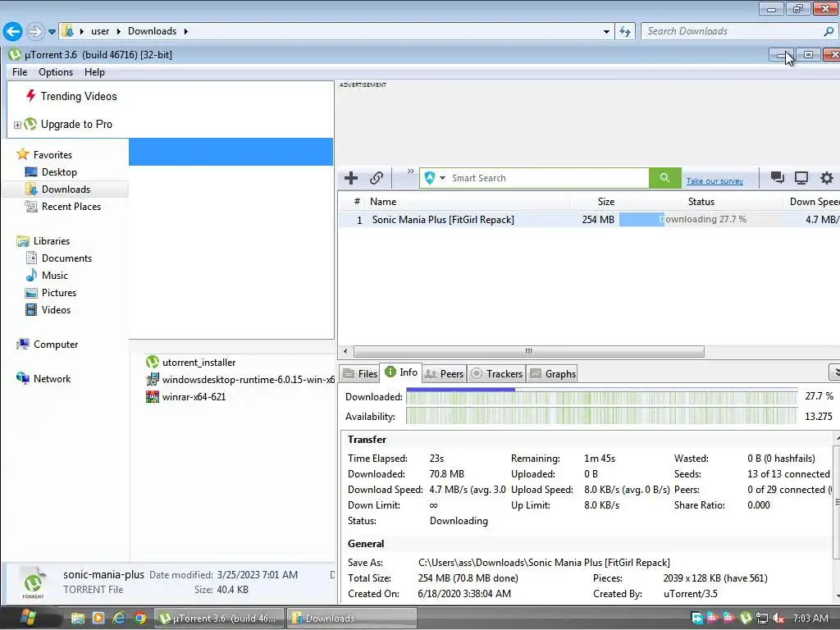Viewport: 840px width, 630px height.
Task: Click the monitor remote icon in toolbar
Action: (801, 178)
